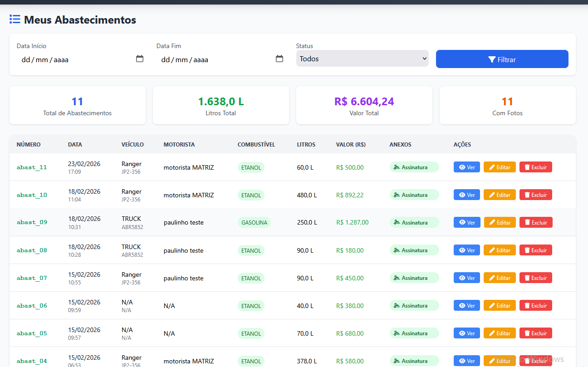Click Excluir on the abast_06 row
The height and width of the screenshot is (367, 588).
click(535, 306)
